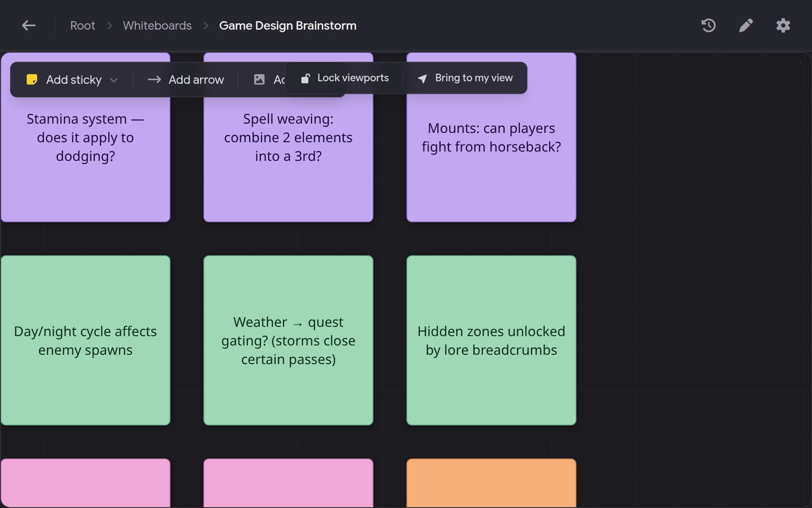Click Add sticky button label
Viewport: 812px width, 508px height.
click(x=74, y=80)
